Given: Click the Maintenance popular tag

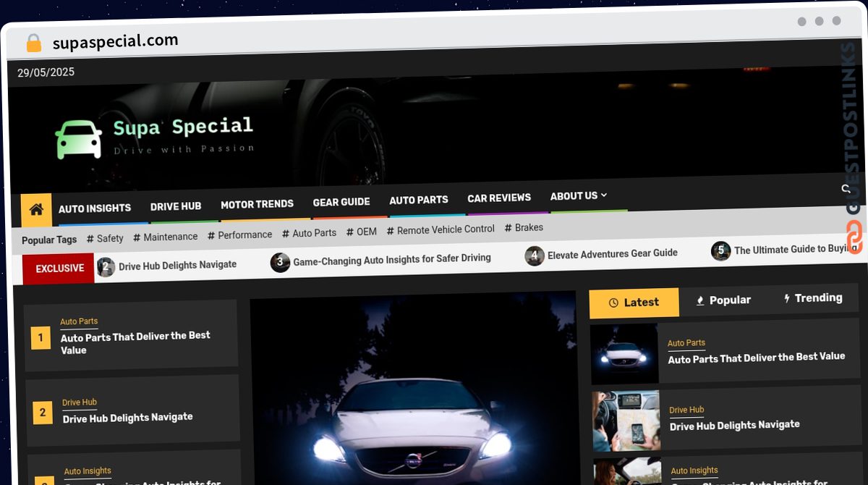Looking at the screenshot, I should (166, 237).
